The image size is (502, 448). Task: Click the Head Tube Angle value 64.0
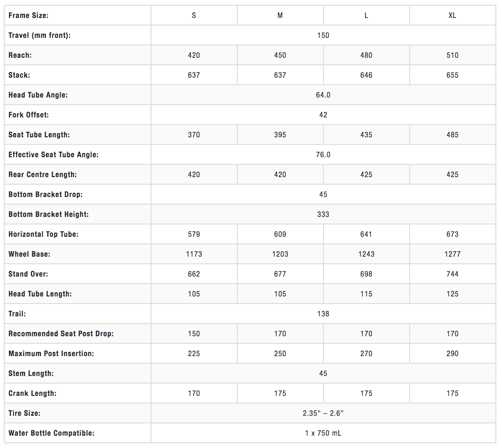pyautogui.click(x=323, y=95)
